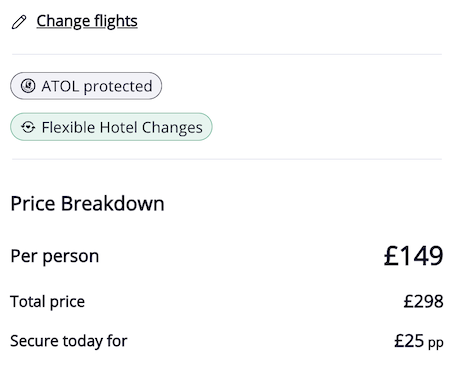Click the Flexible Hotel Changes text
The width and height of the screenshot is (454, 371).
coord(122,128)
